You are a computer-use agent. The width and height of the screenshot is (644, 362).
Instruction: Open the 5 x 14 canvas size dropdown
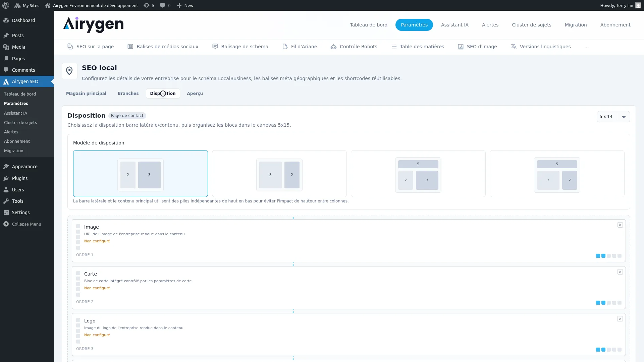613,117
